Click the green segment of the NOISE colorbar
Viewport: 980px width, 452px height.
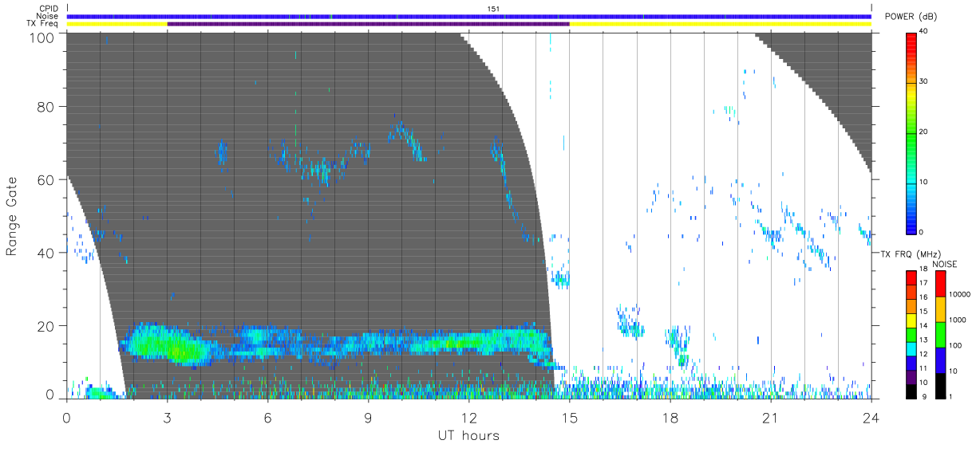[940, 335]
